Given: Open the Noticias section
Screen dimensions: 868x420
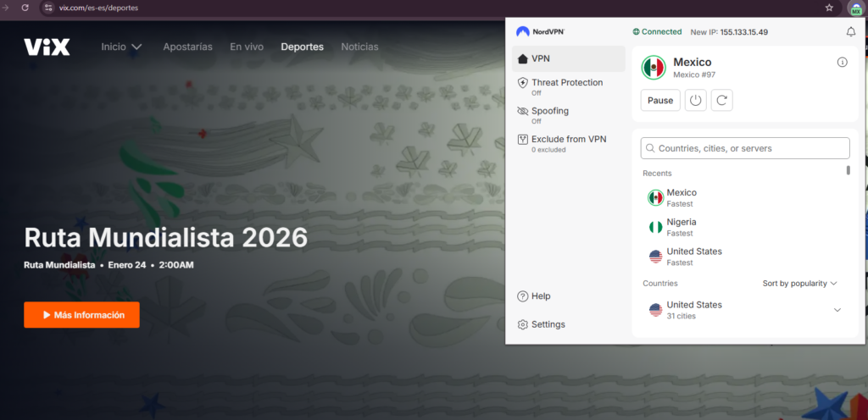Looking at the screenshot, I should (x=359, y=47).
